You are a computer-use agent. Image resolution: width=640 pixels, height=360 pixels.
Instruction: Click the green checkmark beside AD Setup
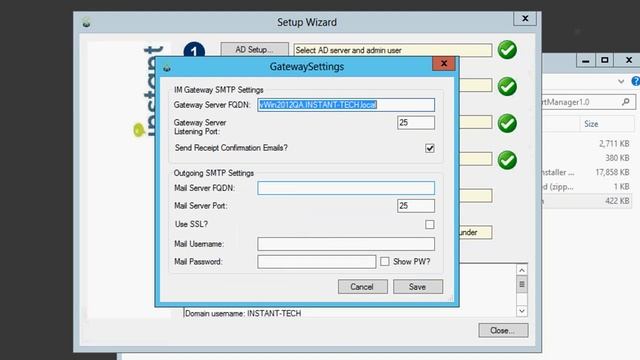[507, 50]
